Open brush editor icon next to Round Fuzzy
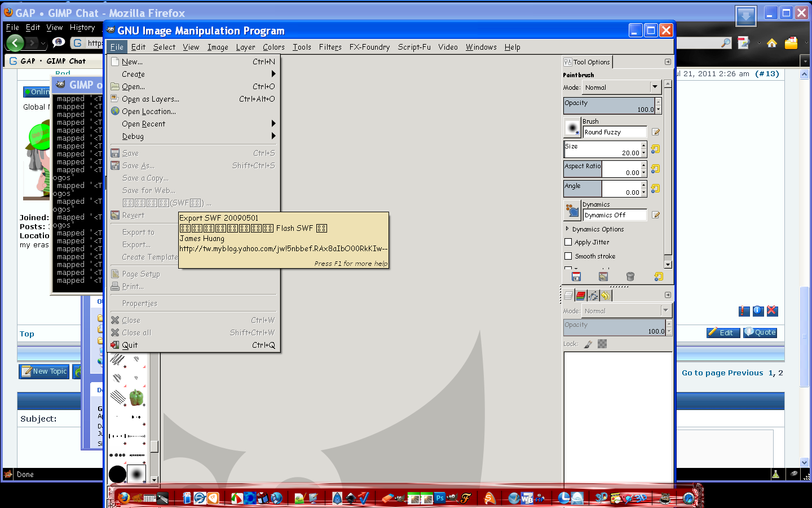This screenshot has height=508, width=812. click(x=656, y=132)
